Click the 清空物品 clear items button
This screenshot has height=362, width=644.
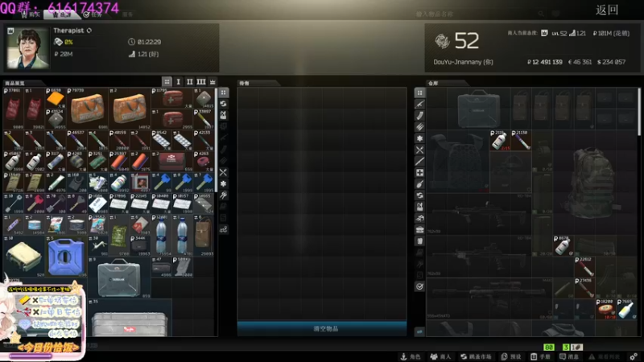[322, 328]
